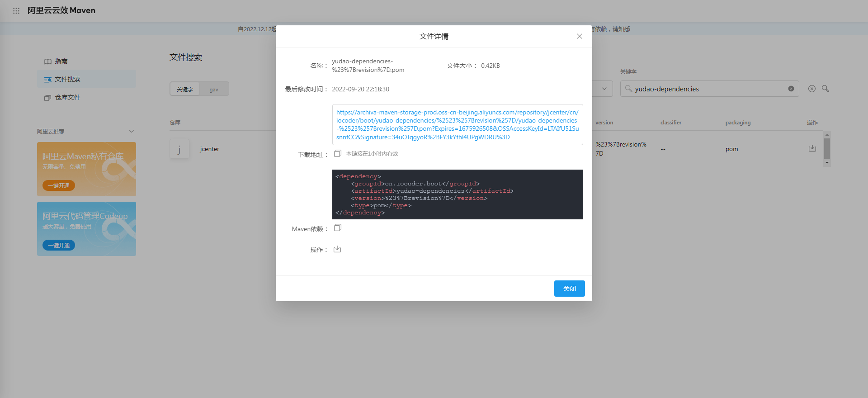The height and width of the screenshot is (398, 868).
Task: Reset search with circled X icon
Action: click(812, 89)
